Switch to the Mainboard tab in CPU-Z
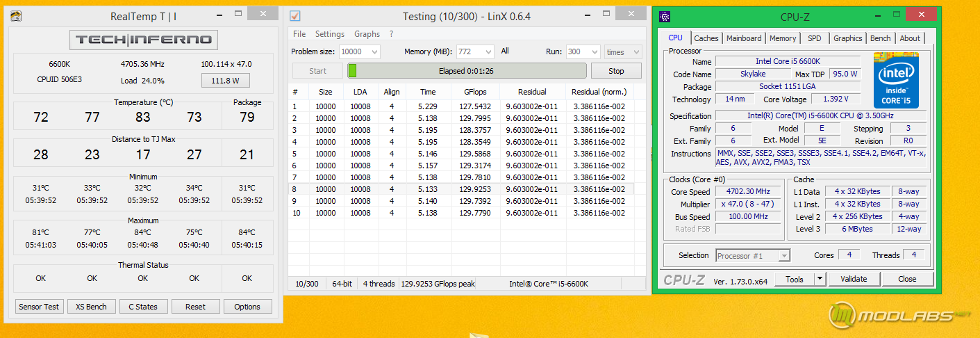Image resolution: width=980 pixels, height=338 pixels. click(744, 38)
